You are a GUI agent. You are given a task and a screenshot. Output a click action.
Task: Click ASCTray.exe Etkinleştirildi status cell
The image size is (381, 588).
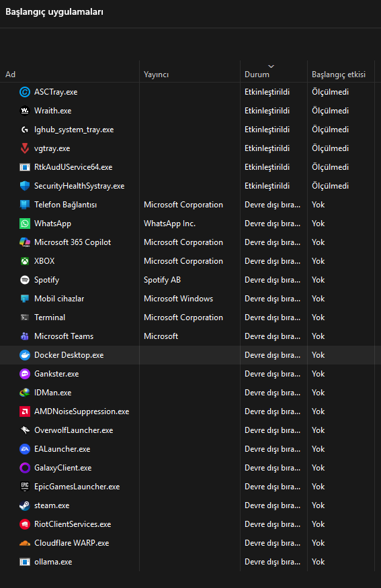pyautogui.click(x=267, y=92)
